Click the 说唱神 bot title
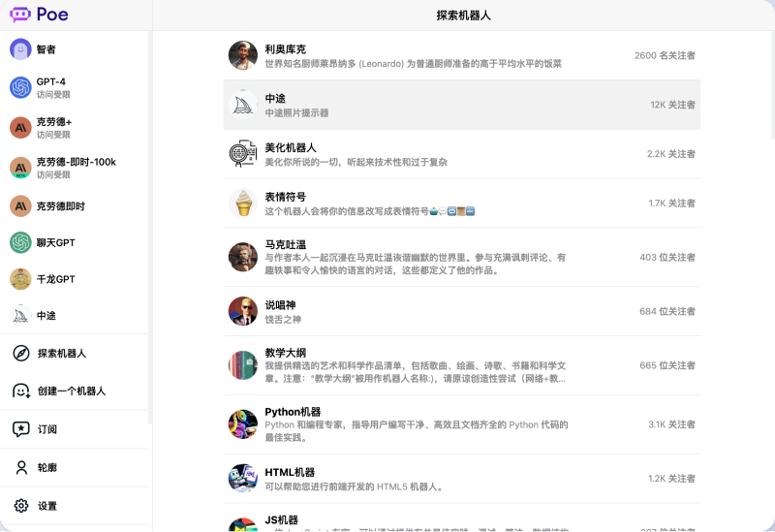 280,304
